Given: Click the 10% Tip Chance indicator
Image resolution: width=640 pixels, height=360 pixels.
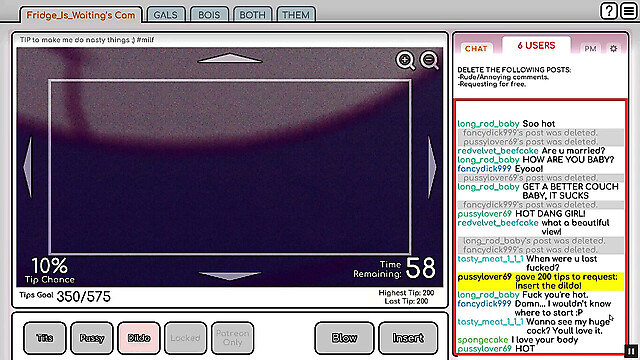Looking at the screenshot, I should [x=49, y=270].
